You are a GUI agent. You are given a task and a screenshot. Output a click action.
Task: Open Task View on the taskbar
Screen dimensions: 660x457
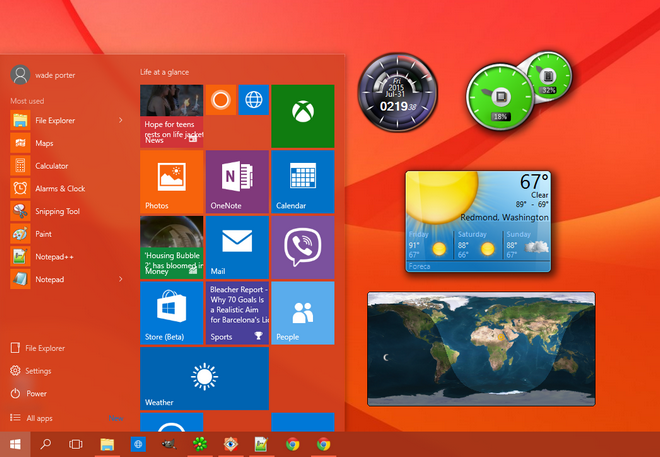coord(76,444)
